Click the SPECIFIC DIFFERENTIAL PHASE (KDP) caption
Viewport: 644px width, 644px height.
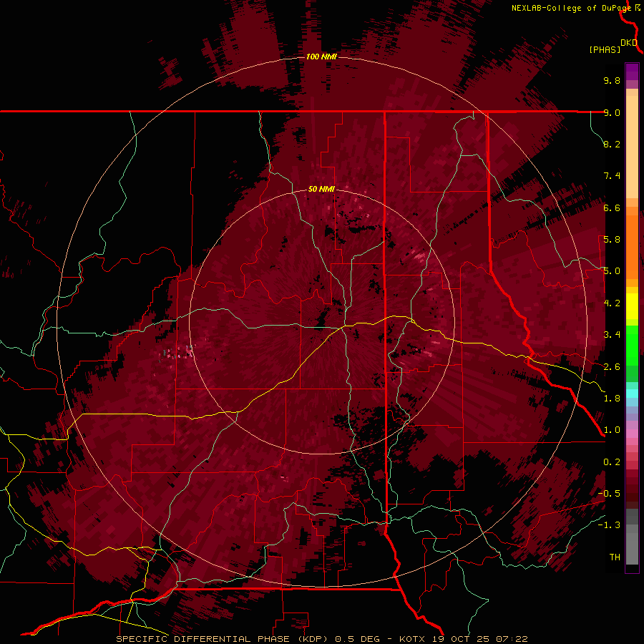223,639
